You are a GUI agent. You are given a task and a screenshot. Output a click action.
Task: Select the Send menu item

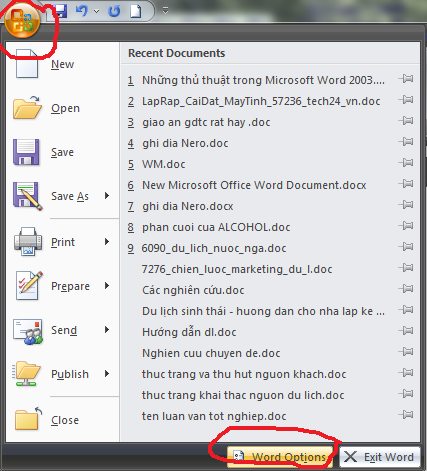point(62,330)
